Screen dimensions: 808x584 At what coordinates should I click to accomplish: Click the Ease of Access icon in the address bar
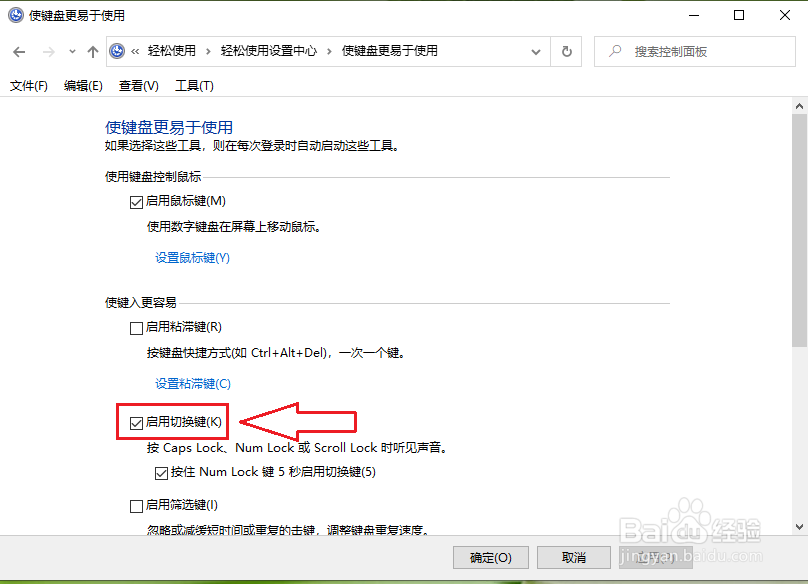pos(117,51)
